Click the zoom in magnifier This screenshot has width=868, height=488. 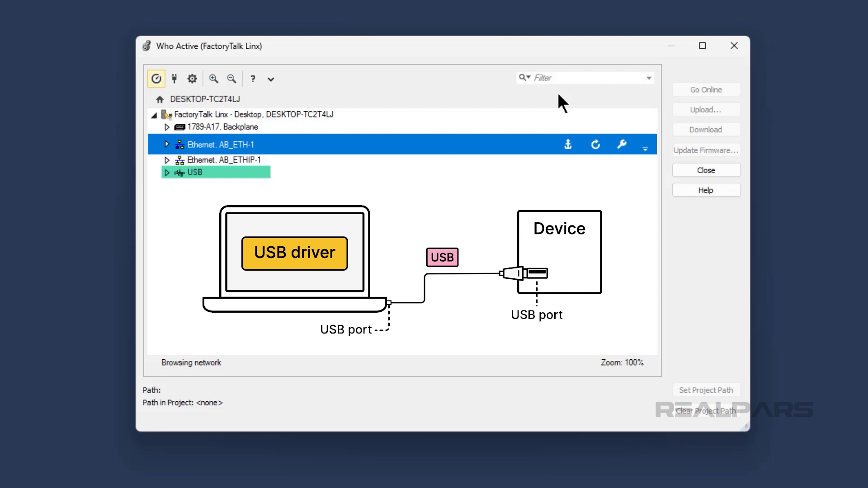(213, 79)
